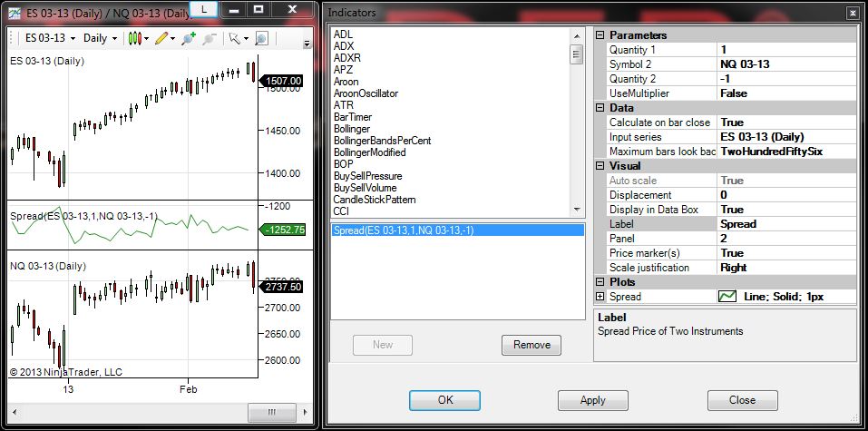
Task: Minimize the chart window
Action: coord(234,9)
